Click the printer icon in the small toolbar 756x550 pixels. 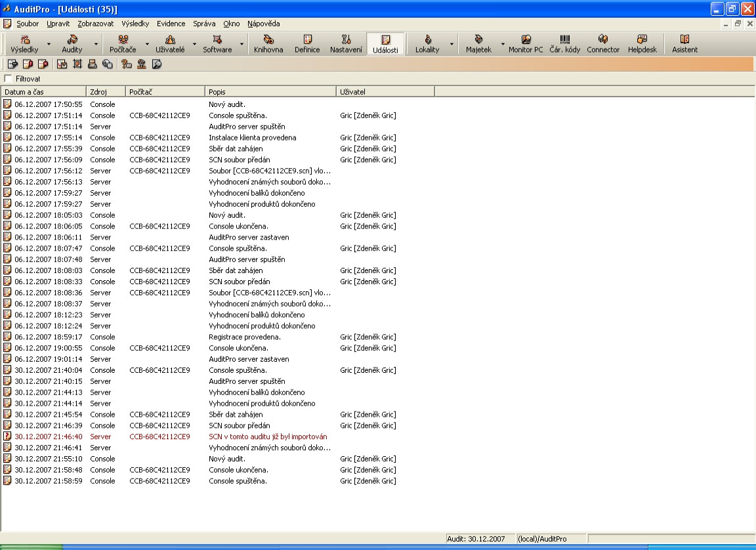click(x=92, y=64)
